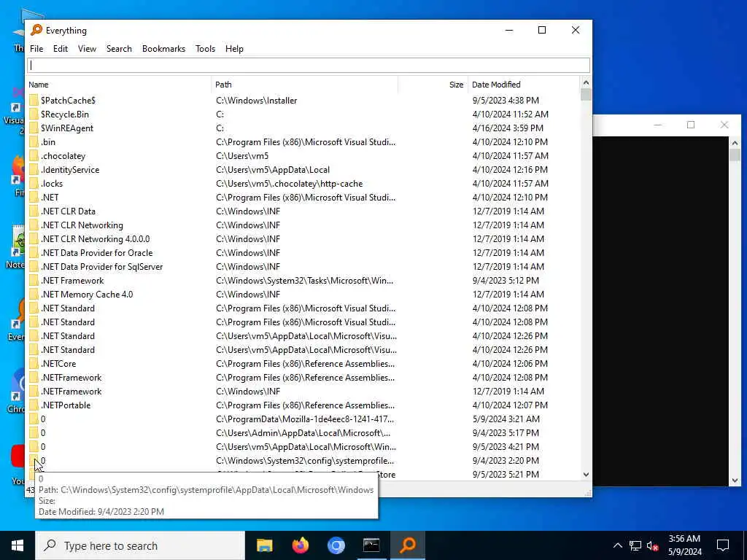The width and height of the screenshot is (747, 560).
Task: Click folder icon of .NET Memory Cache 4.0
Action: pos(34,295)
